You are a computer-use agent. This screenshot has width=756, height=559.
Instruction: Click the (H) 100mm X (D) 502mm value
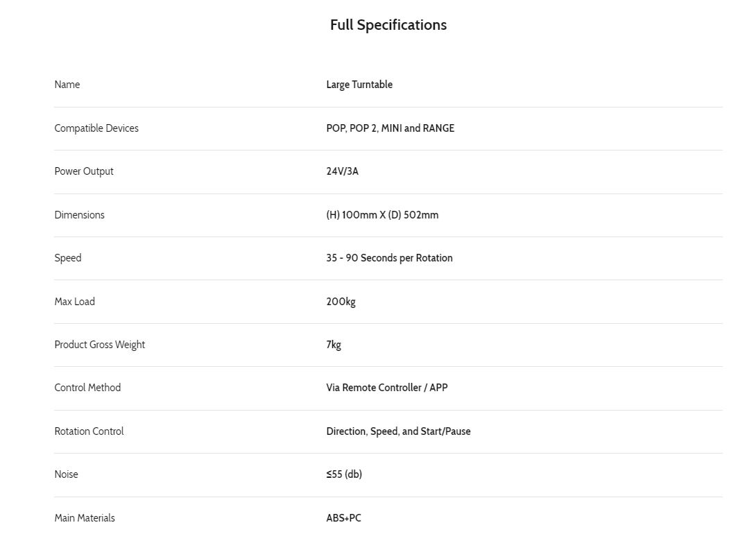pos(382,215)
